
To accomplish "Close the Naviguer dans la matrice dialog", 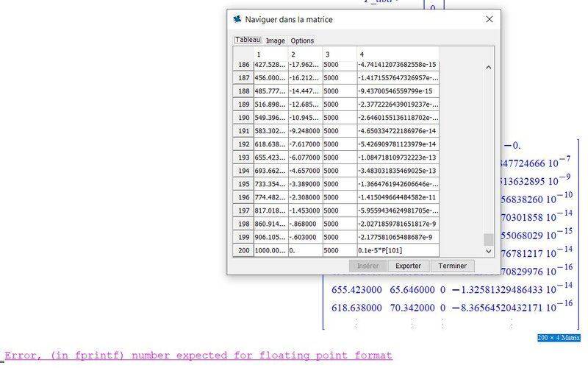I will [489, 19].
